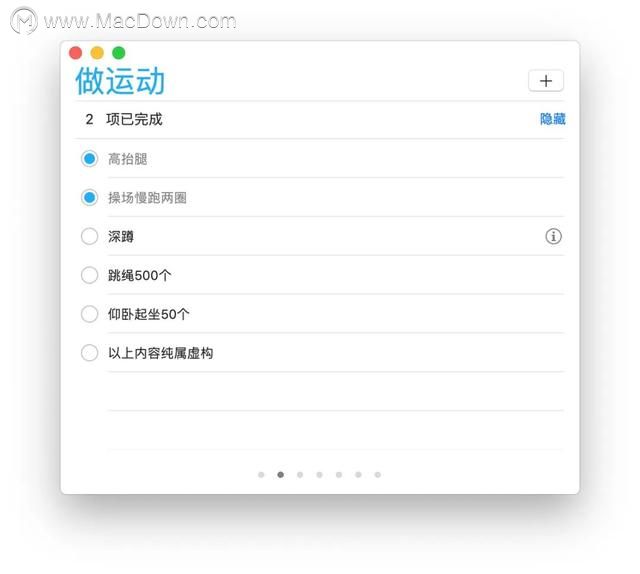Select the 仰卧起坐50个 reminder text
Image resolution: width=640 pixels, height=574 pixels.
149,314
